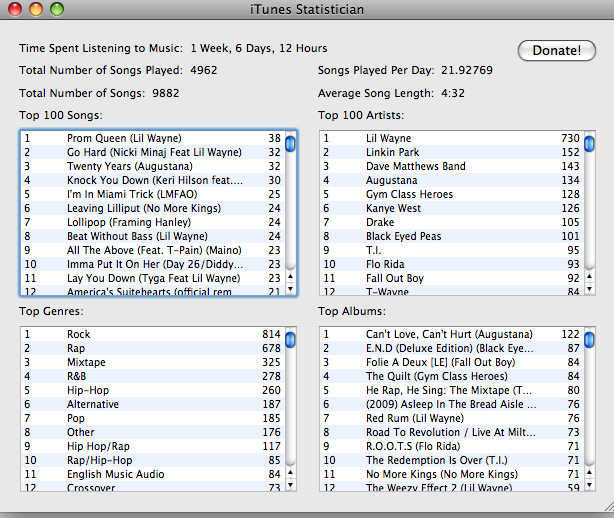Select Twenty Years (Augustana) song row
The height and width of the screenshot is (518, 614).
point(153,166)
